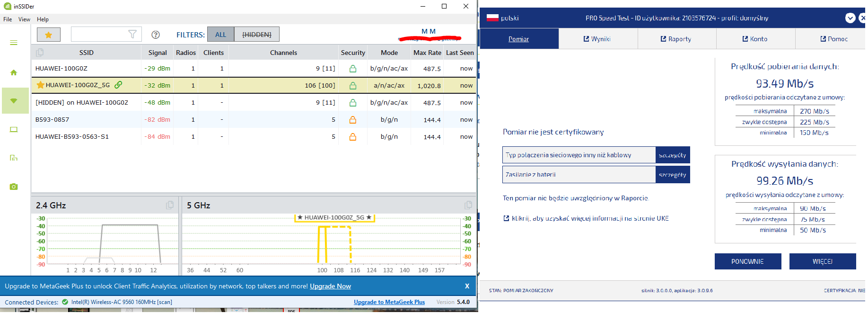Open the Help menu

[x=43, y=19]
